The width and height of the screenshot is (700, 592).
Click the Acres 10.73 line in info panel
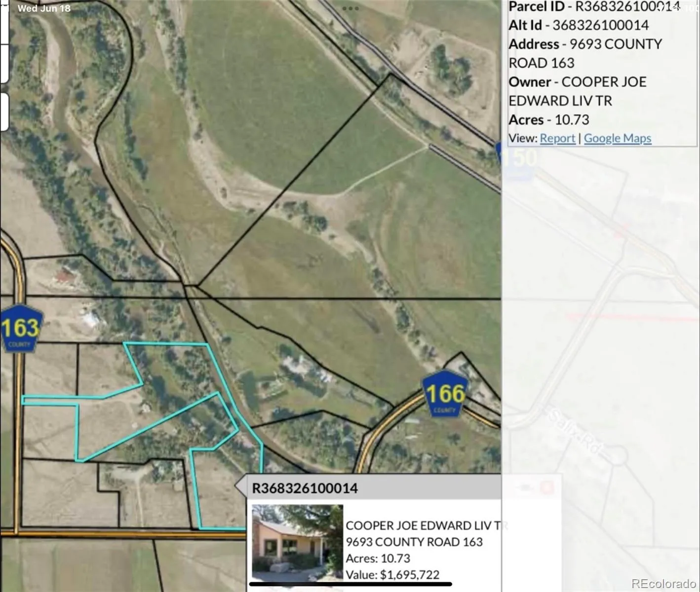548,120
